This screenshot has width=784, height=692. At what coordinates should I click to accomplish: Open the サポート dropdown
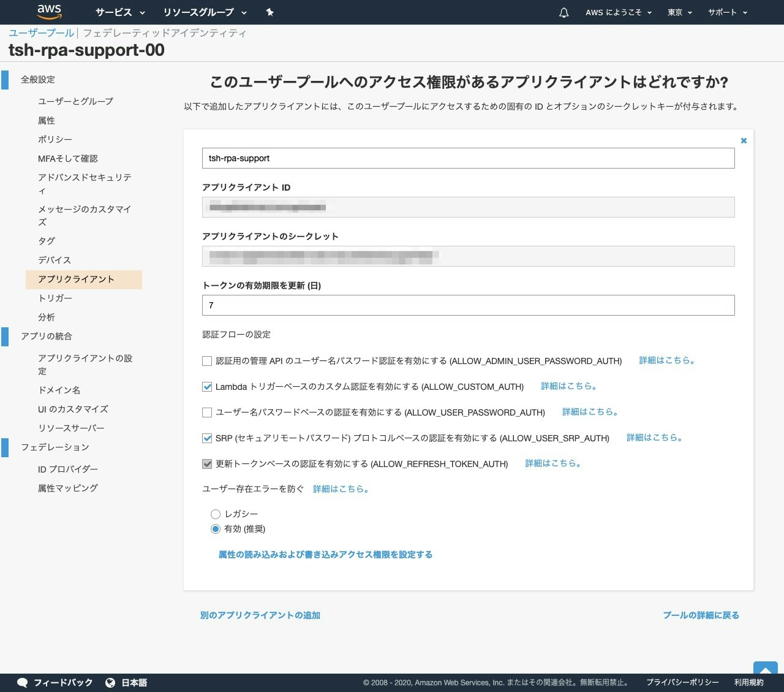[x=728, y=12]
